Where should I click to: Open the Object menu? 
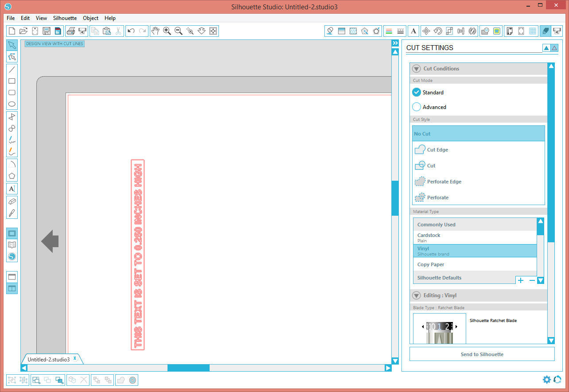pos(90,18)
